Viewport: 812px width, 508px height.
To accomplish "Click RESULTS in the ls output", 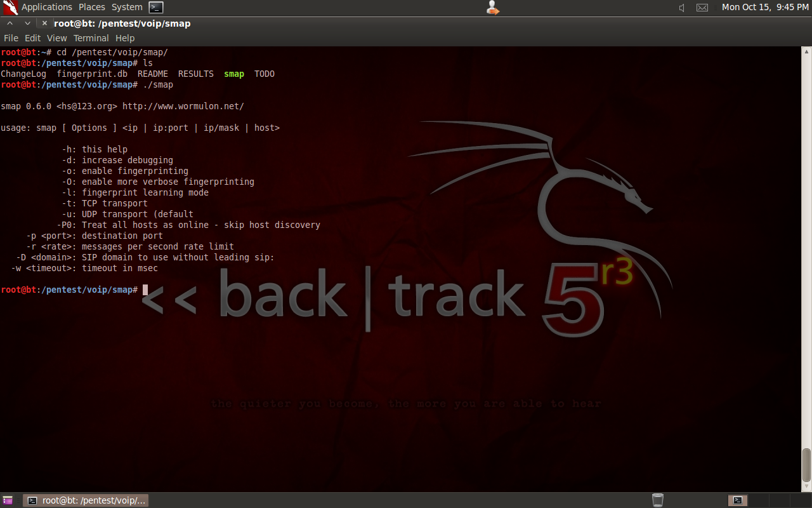I will coord(196,74).
